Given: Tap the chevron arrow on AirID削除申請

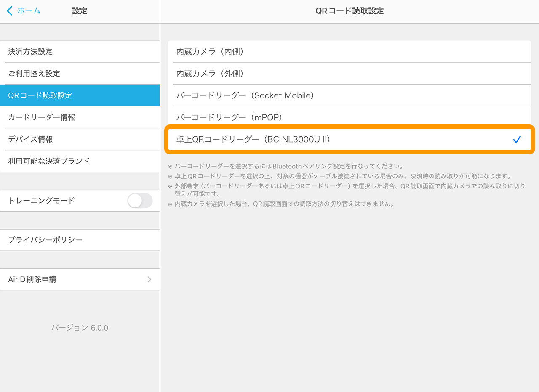Looking at the screenshot, I should [149, 279].
